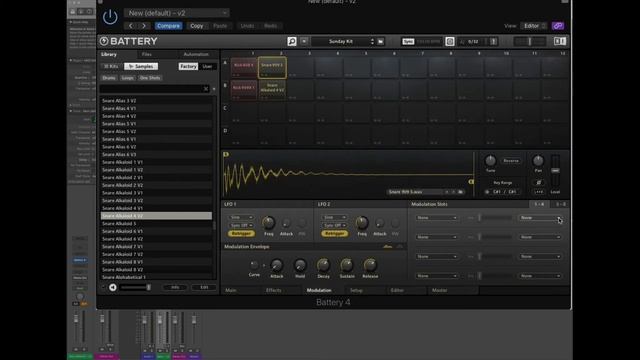Open the New (default) - v2 preset dropdown

coord(177,13)
